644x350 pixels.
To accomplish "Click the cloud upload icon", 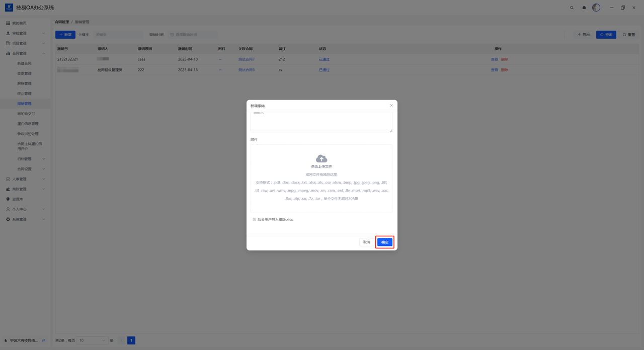I will (321, 159).
